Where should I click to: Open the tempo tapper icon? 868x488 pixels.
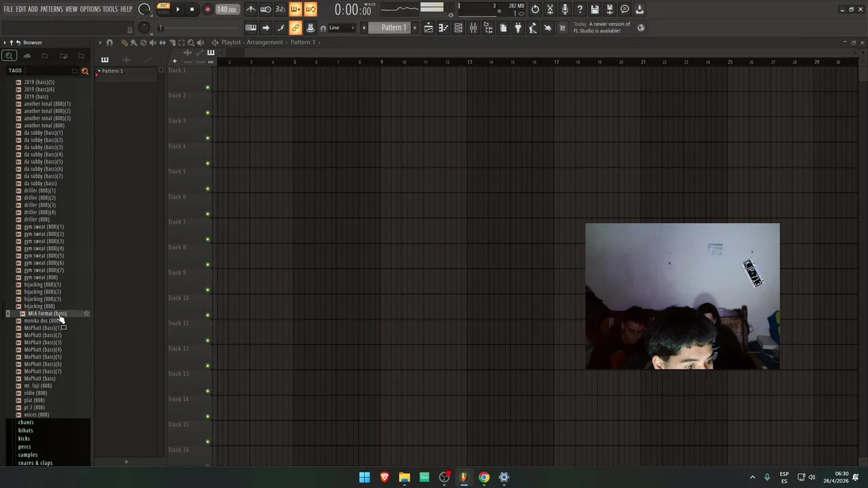(x=533, y=28)
